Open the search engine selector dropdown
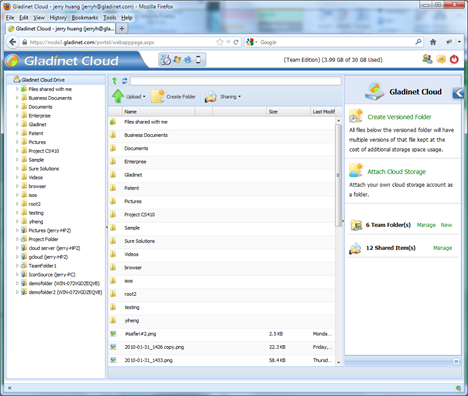 coord(256,42)
